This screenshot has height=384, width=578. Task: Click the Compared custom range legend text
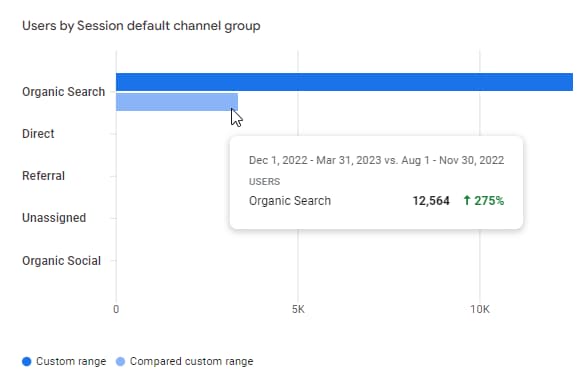coord(191,362)
